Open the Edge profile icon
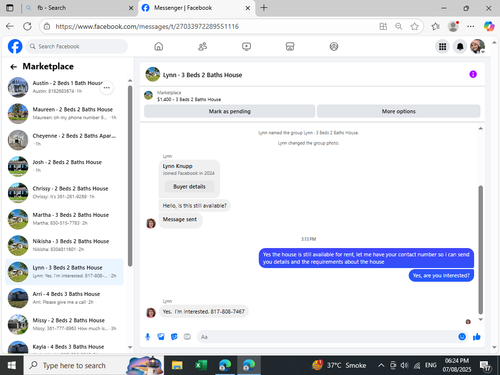Screen dimensions: 500x375 453,26
